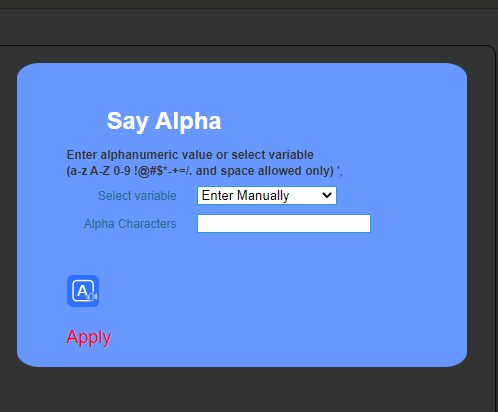Click the dropdown chevron beside Enter Manually
Viewport: 498px width, 412px height.
point(327,195)
